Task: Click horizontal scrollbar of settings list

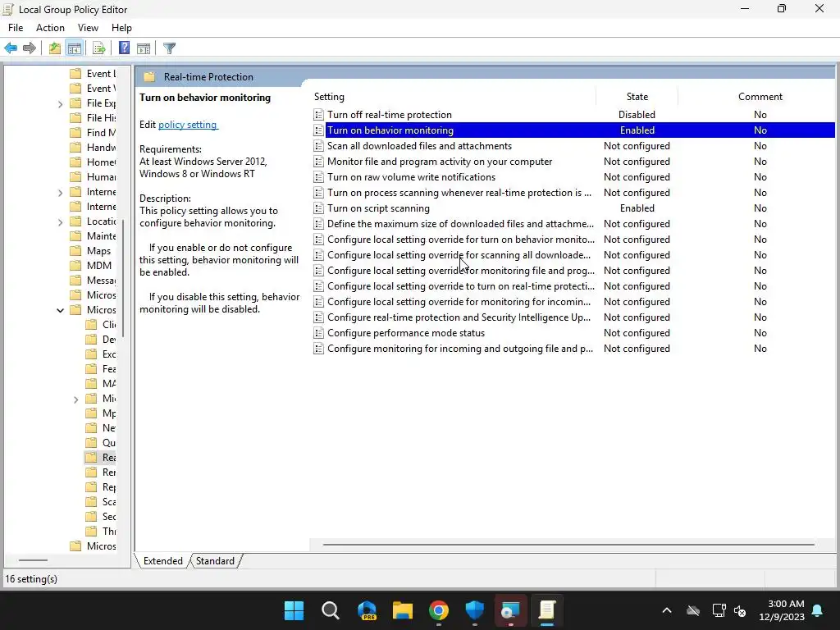Action: coord(568,545)
